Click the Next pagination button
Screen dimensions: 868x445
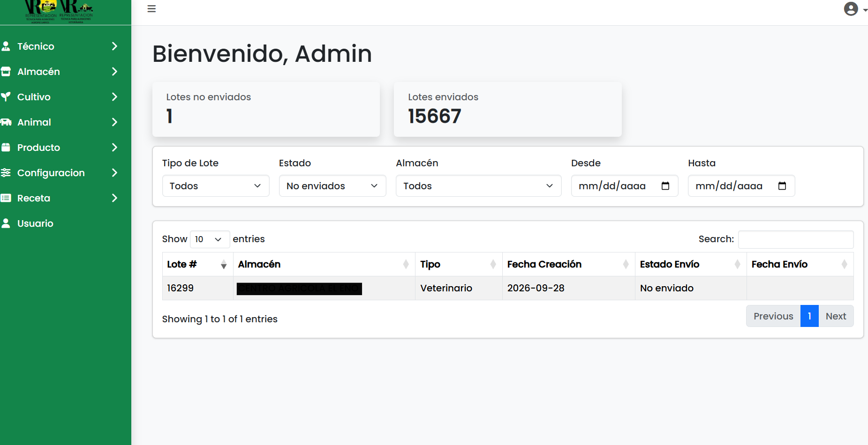point(836,316)
